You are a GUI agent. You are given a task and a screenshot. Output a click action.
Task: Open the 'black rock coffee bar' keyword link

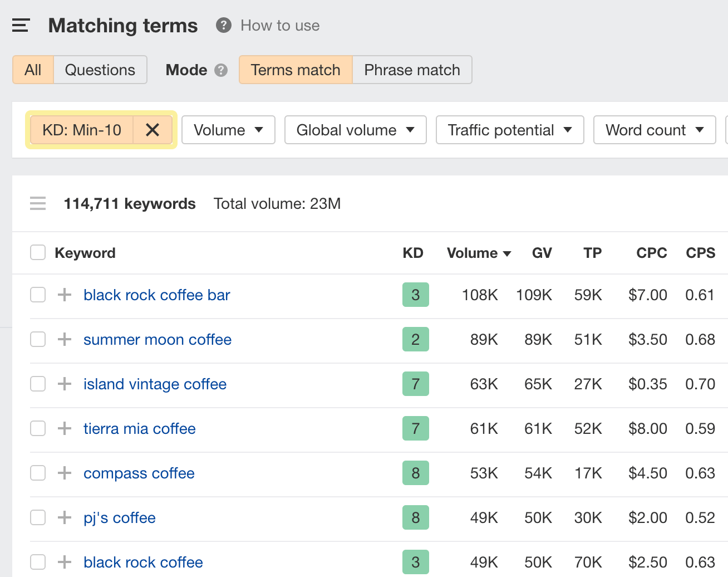click(x=156, y=295)
